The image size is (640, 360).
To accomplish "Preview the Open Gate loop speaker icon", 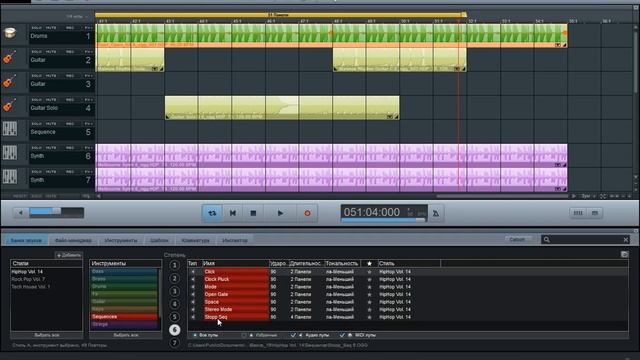I will 193,294.
